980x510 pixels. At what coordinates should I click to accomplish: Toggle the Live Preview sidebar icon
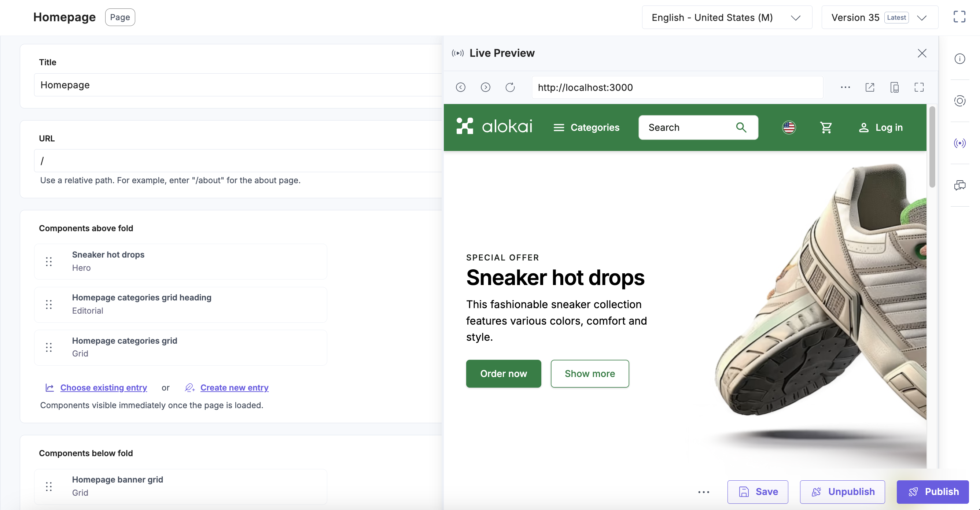959,143
